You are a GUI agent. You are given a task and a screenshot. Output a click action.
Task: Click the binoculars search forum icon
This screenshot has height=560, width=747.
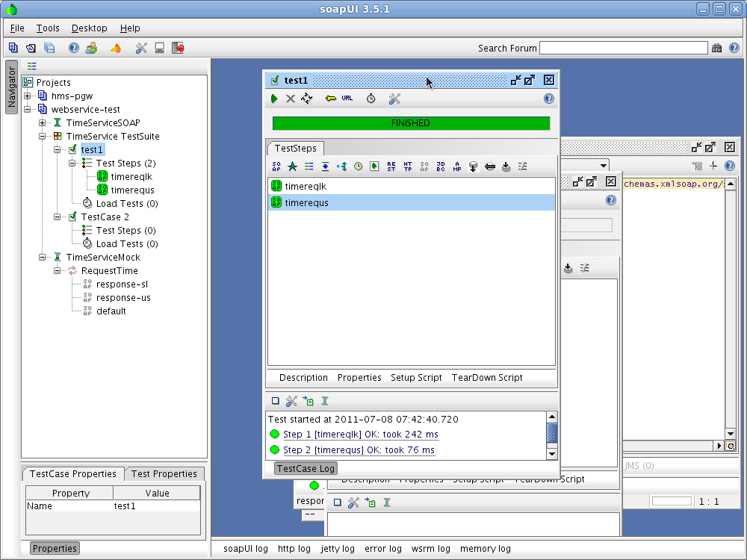point(716,48)
